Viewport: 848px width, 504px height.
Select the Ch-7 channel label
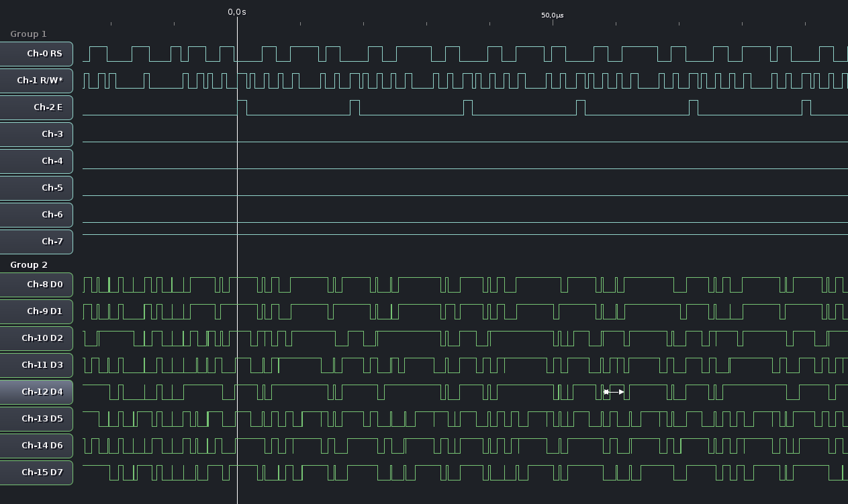pos(37,242)
